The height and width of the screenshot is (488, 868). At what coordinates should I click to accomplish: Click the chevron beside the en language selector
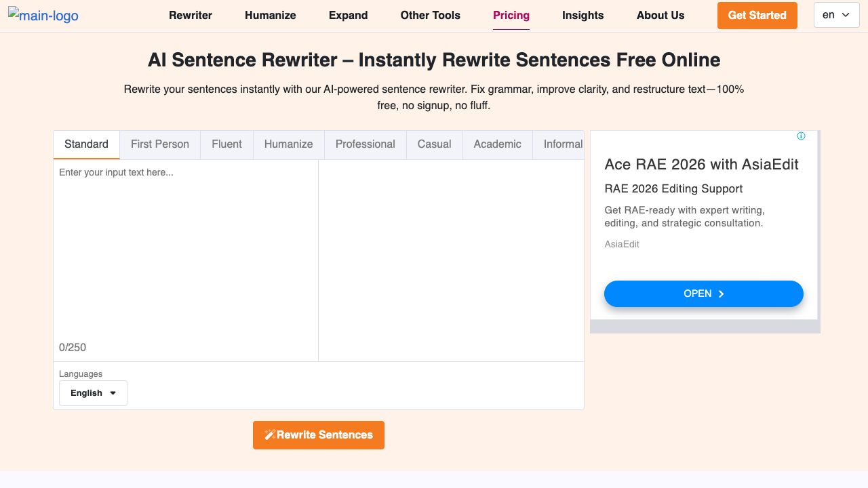coord(845,14)
